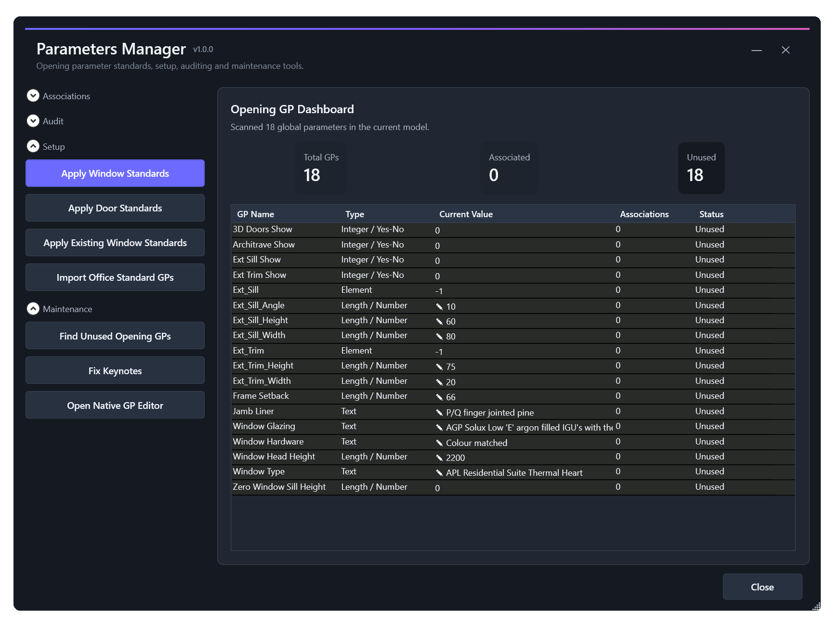
Task: Collapse the Setup section chevron
Action: coord(33,146)
